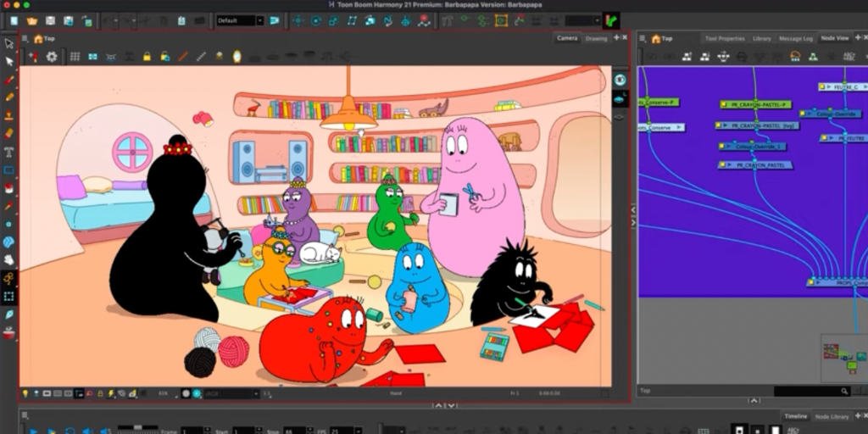The width and height of the screenshot is (868, 434).
Task: Select the feather Pen tool in sidebar
Action: tap(8, 314)
